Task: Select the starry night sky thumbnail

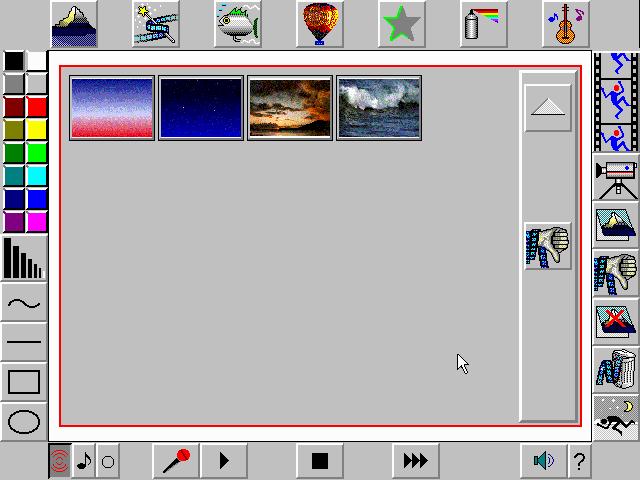Action: click(201, 108)
